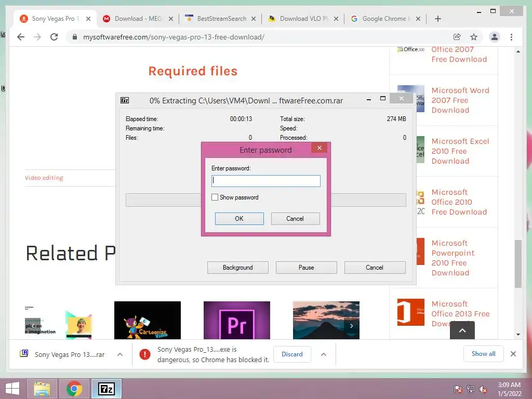Tick the Show password checkbox
This screenshot has height=399, width=532.
tap(215, 197)
